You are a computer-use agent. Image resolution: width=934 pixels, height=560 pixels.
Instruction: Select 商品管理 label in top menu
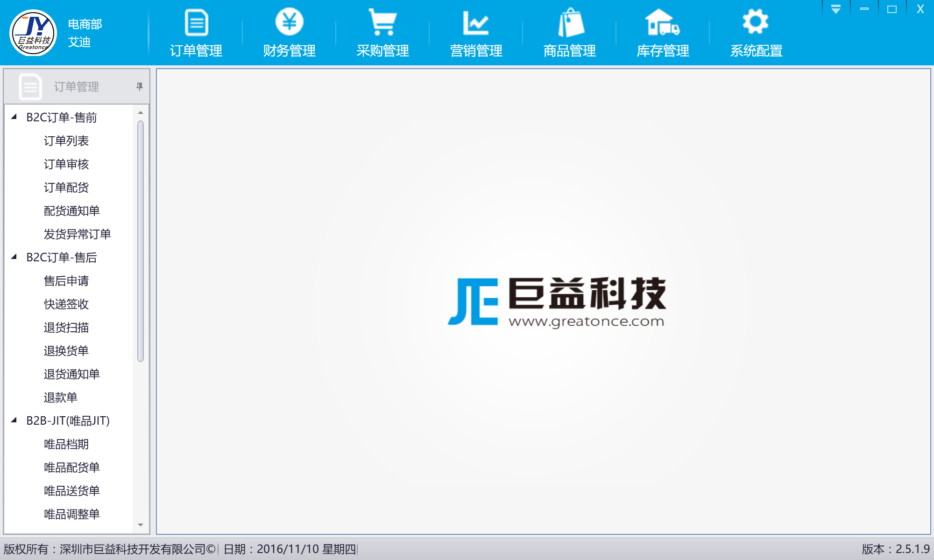[x=570, y=50]
